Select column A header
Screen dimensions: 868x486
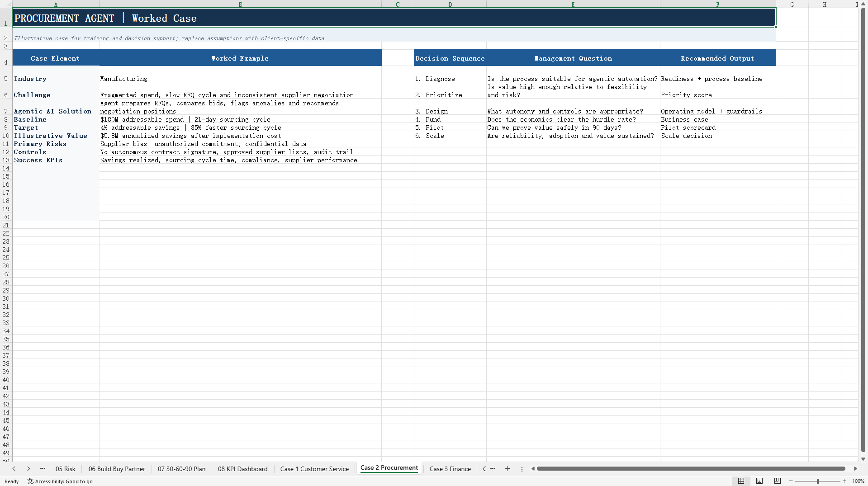[x=56, y=4]
